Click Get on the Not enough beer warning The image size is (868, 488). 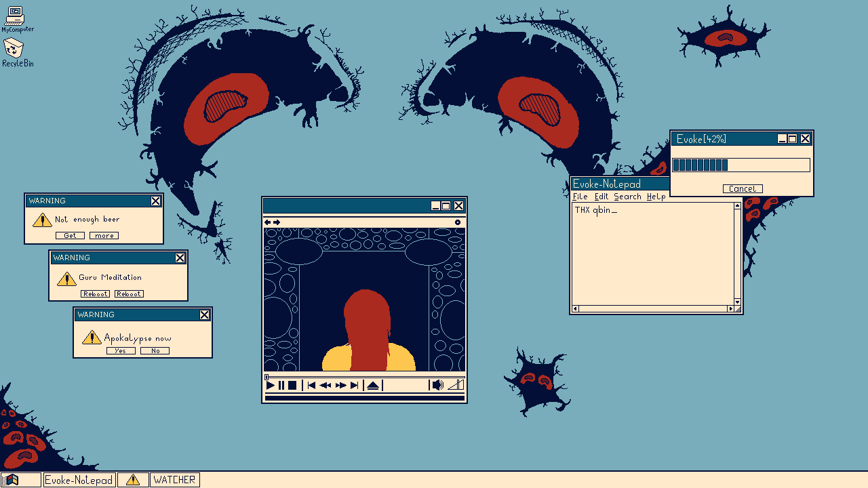click(70, 236)
